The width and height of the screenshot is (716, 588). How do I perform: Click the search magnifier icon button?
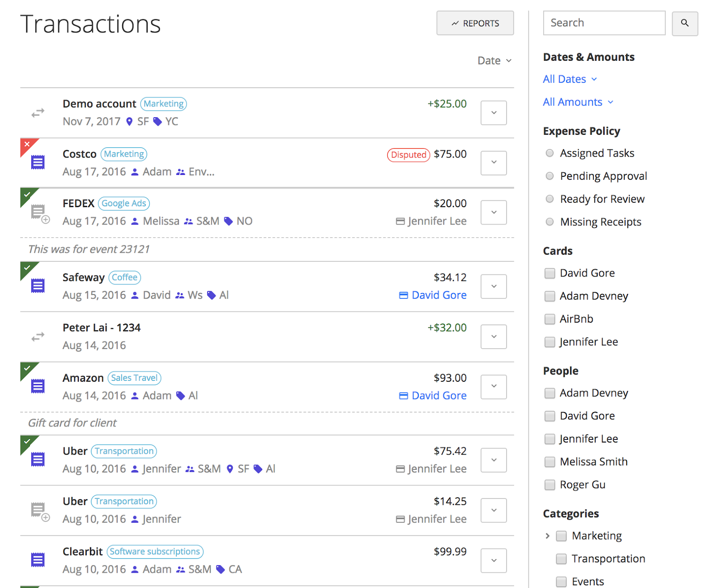click(684, 23)
